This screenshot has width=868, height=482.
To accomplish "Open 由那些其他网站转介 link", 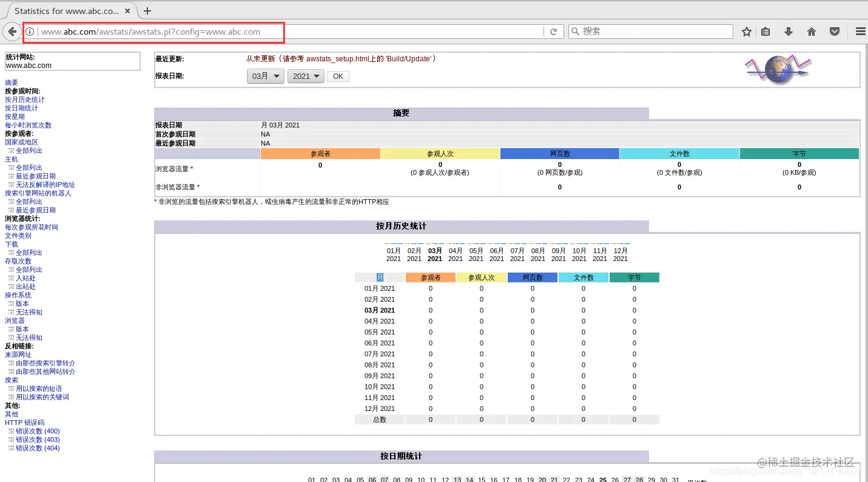I will point(45,372).
